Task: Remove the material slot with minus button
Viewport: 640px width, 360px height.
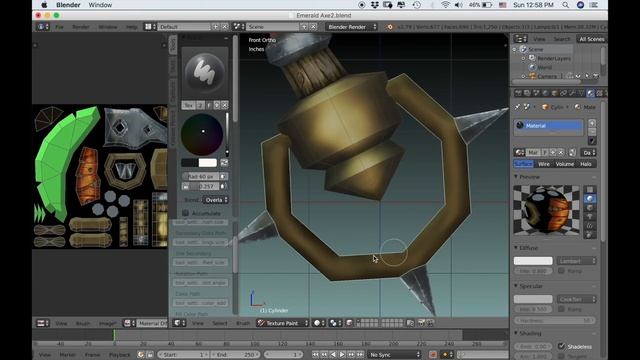Action: (592, 131)
